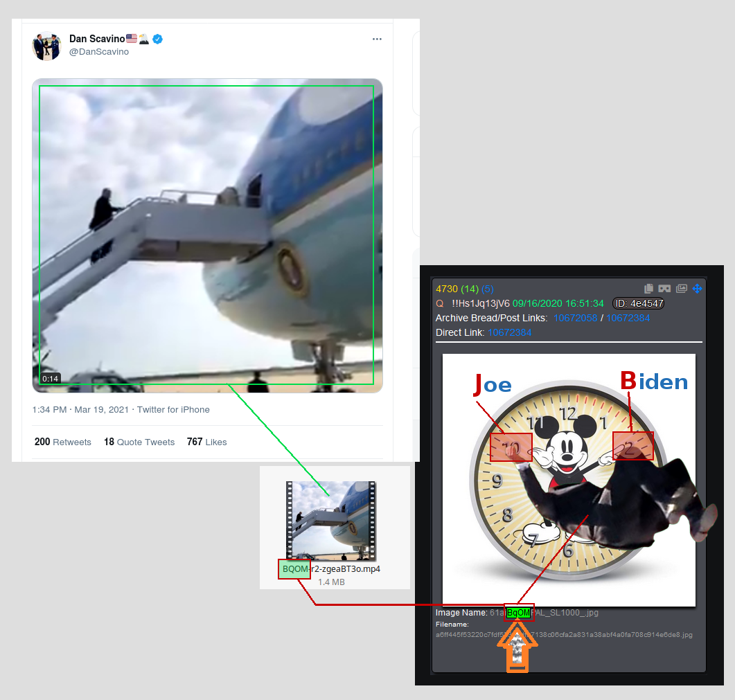Click the @DanScavino handle

pyautogui.click(x=99, y=51)
